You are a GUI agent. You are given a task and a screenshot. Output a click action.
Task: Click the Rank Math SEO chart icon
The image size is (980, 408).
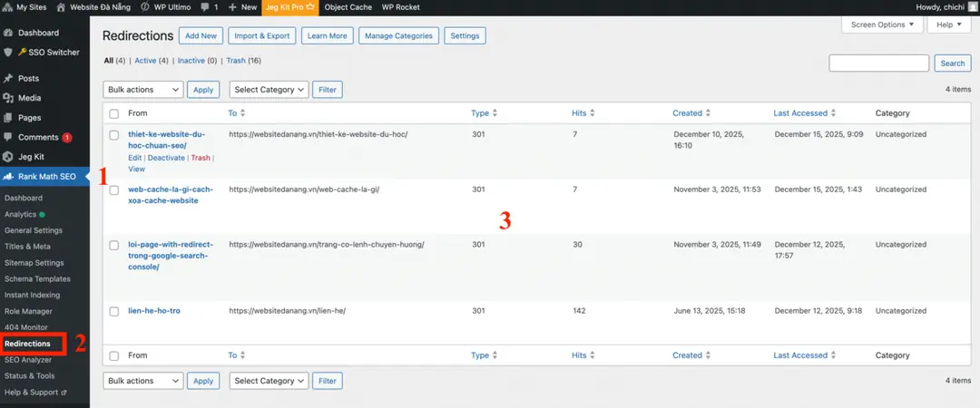coord(8,177)
